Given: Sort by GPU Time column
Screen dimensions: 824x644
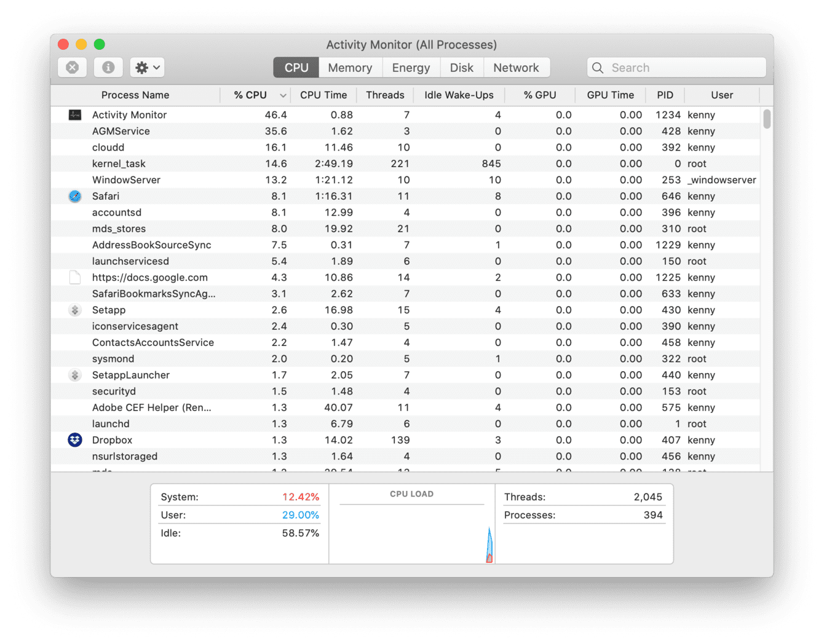Looking at the screenshot, I should click(610, 95).
